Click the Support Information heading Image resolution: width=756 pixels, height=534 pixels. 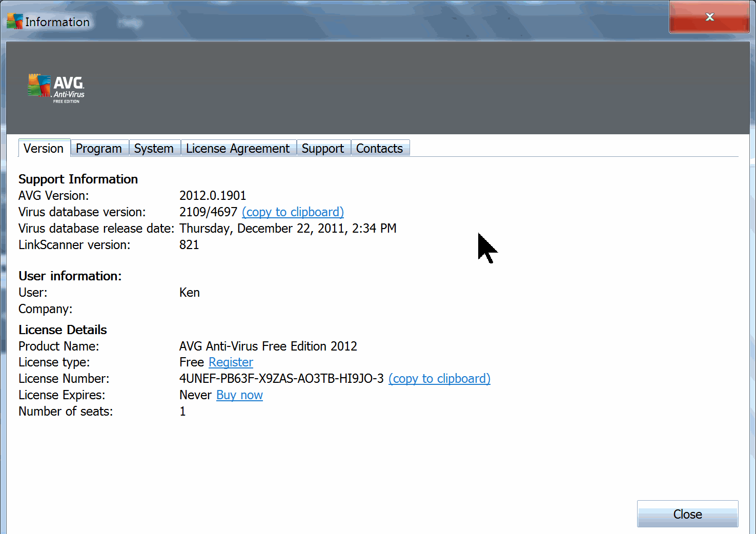[x=78, y=179]
